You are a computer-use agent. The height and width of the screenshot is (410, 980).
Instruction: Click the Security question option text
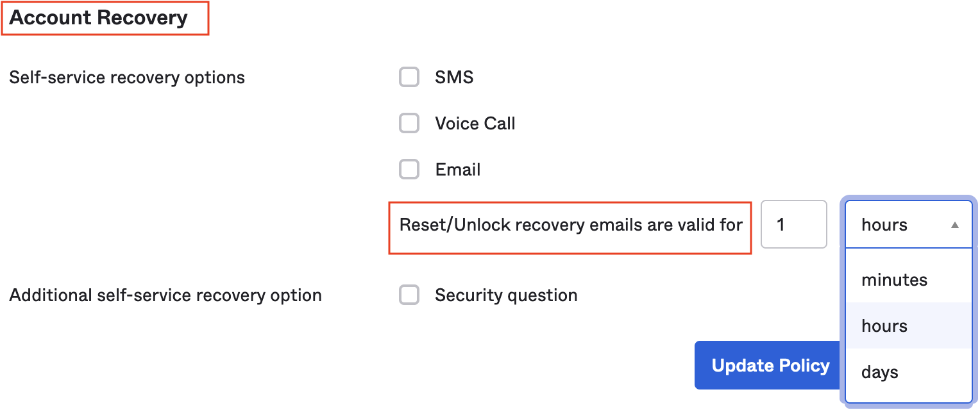506,295
